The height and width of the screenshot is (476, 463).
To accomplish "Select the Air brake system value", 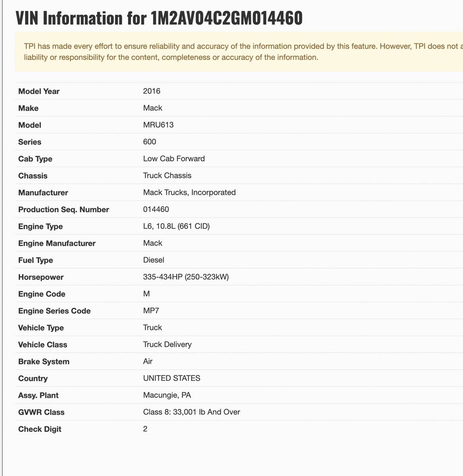I will [148, 361].
